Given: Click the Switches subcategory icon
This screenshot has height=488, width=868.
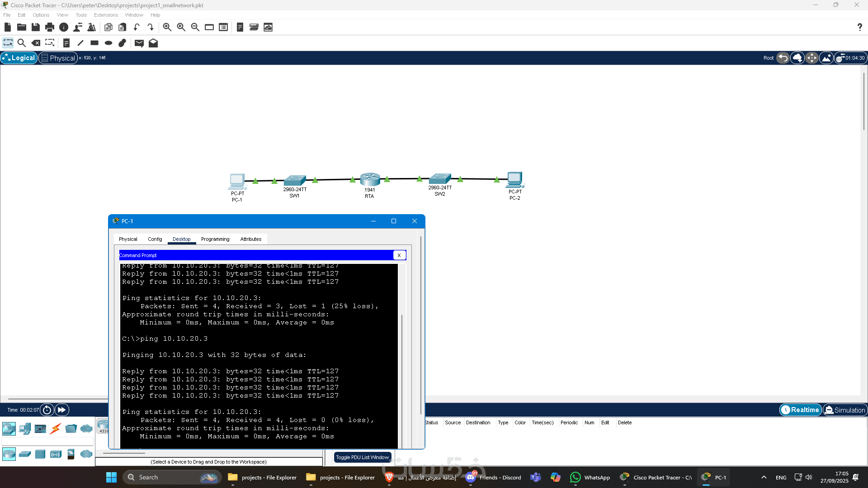Looking at the screenshot, I should (x=25, y=454).
